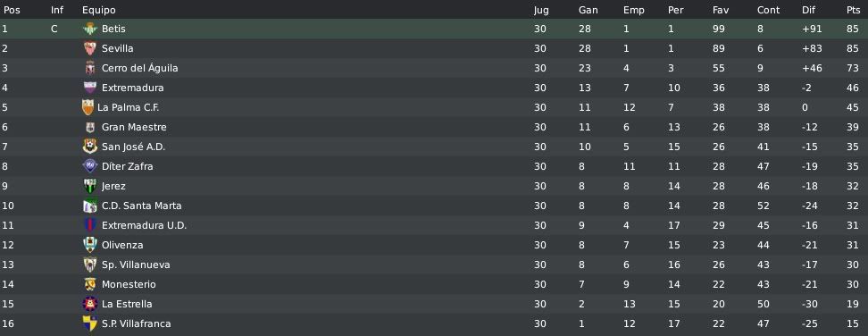Click the S.P. Villafranca crest icon
This screenshot has height=336, width=868.
tap(89, 323)
